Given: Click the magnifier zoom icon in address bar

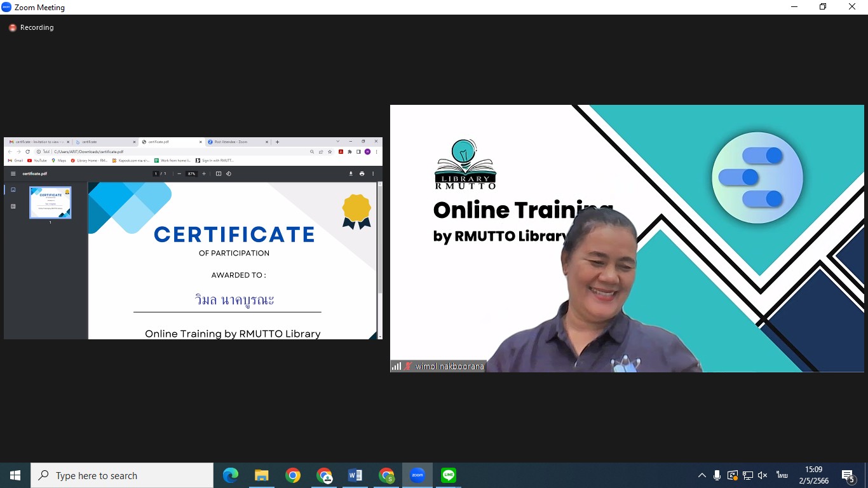Looking at the screenshot, I should pos(312,152).
